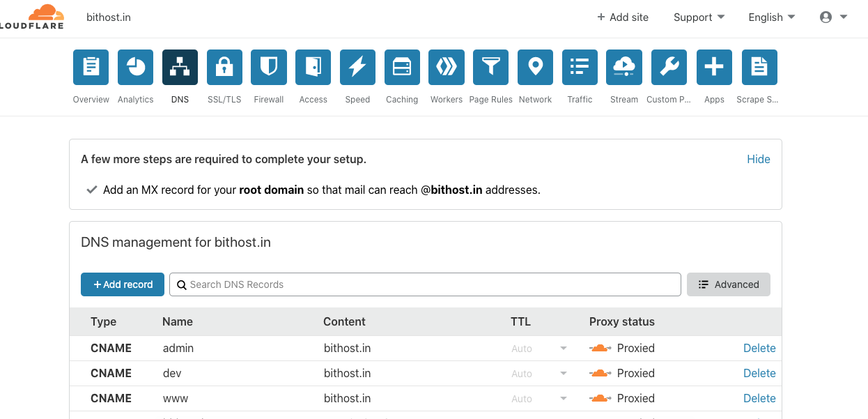The height and width of the screenshot is (419, 868).
Task: Click the Name column header
Action: [178, 321]
